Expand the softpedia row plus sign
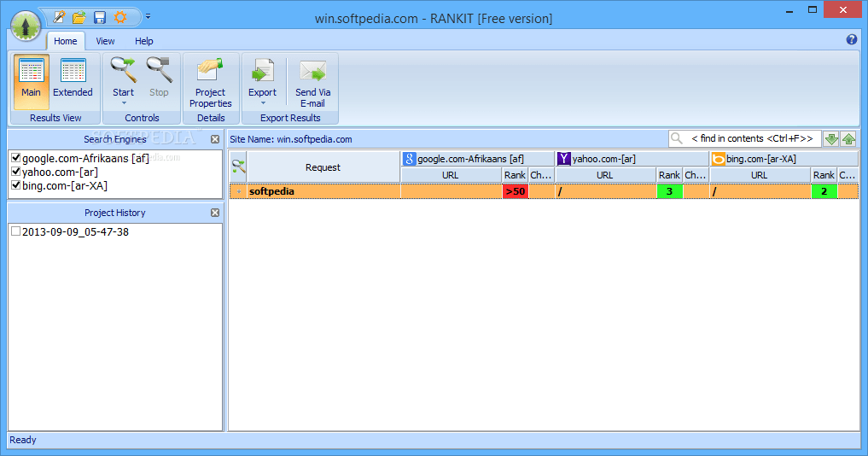 coord(239,192)
